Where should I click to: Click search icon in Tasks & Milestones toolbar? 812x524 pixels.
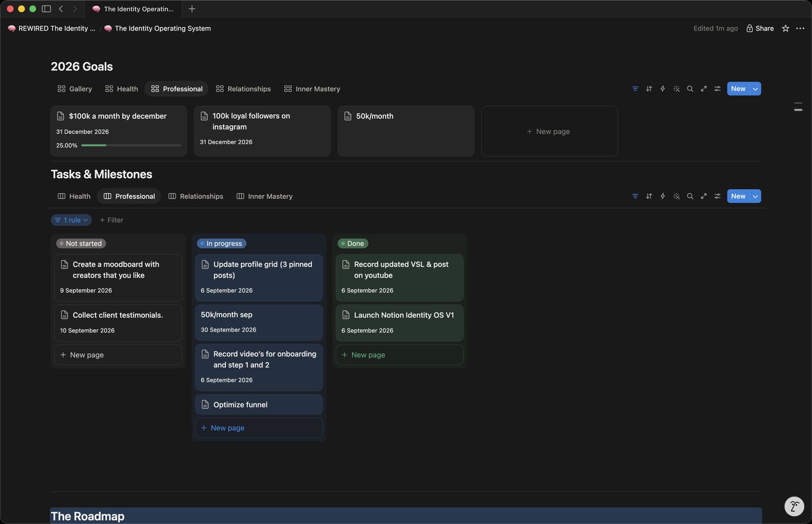(690, 196)
